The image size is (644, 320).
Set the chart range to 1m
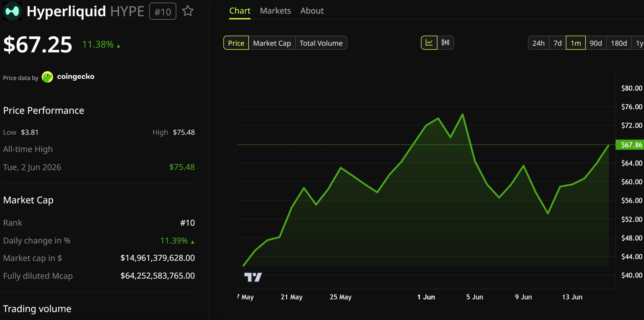pyautogui.click(x=576, y=43)
